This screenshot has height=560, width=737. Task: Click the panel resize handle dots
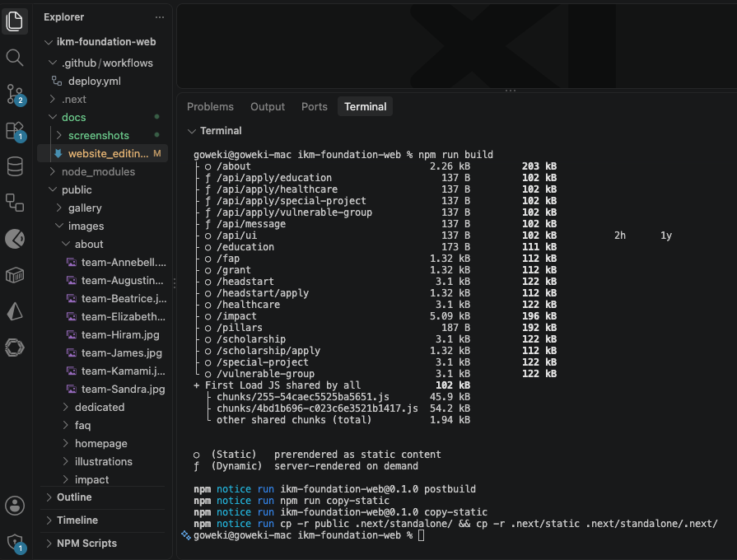(x=511, y=91)
